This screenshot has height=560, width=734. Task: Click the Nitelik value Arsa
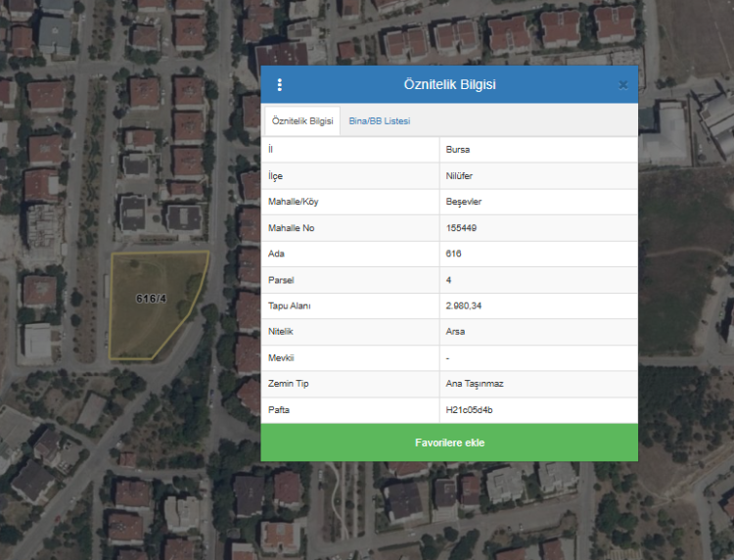pyautogui.click(x=455, y=332)
